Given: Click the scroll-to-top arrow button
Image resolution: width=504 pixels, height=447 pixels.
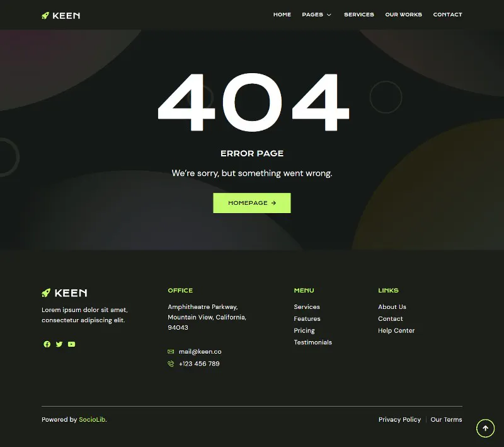Looking at the screenshot, I should pyautogui.click(x=485, y=428).
